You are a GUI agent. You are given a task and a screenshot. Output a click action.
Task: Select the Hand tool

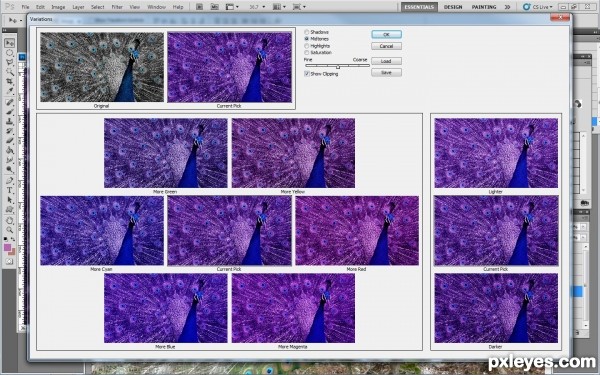[x=10, y=220]
